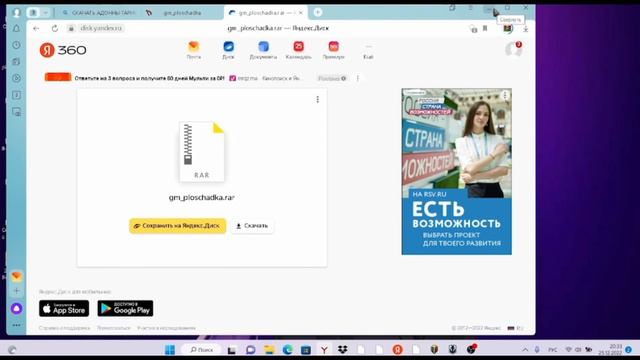Open the screenshot tool in browser sidebar
The image size is (640, 360).
tap(16, 112)
